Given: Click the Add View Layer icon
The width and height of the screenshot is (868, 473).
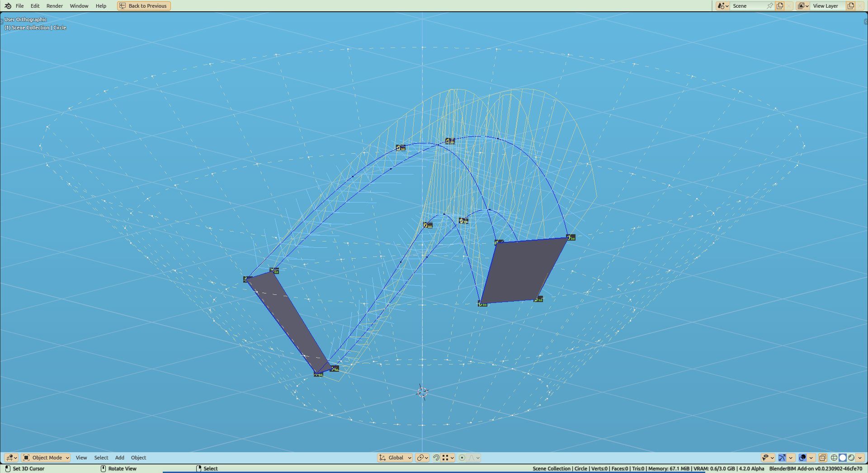Looking at the screenshot, I should pos(850,6).
